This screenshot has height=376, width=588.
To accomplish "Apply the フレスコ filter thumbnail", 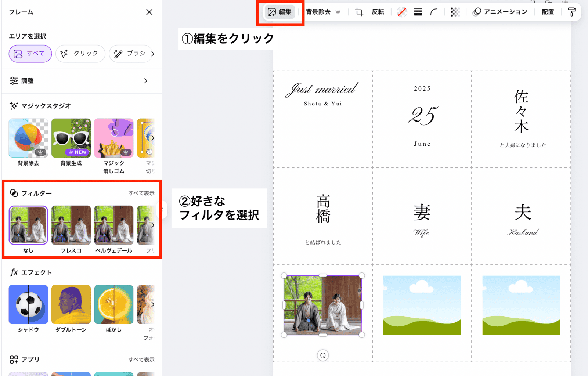I will (71, 225).
